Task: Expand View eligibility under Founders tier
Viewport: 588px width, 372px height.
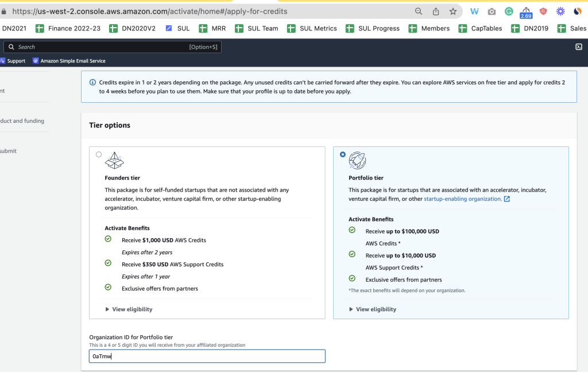Action: click(x=129, y=309)
